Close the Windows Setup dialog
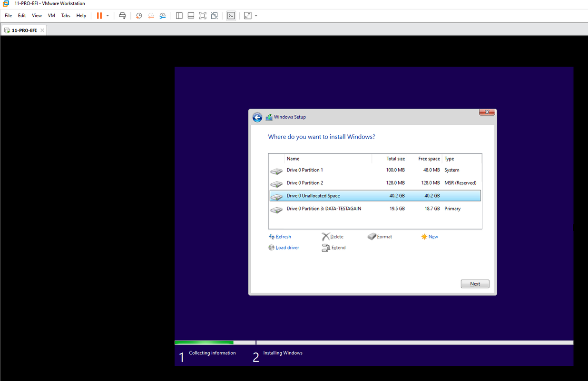 pos(487,112)
